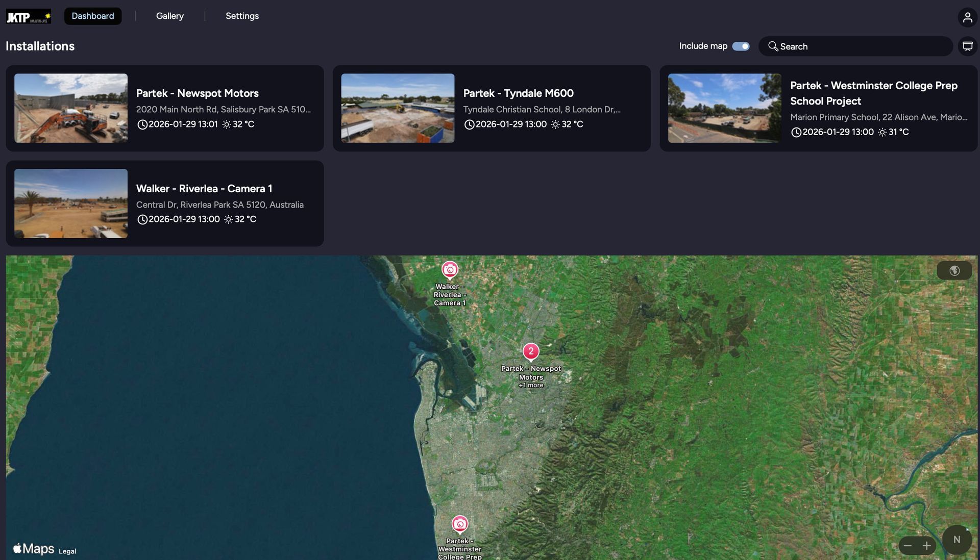Click the JKTP logo

click(x=28, y=17)
